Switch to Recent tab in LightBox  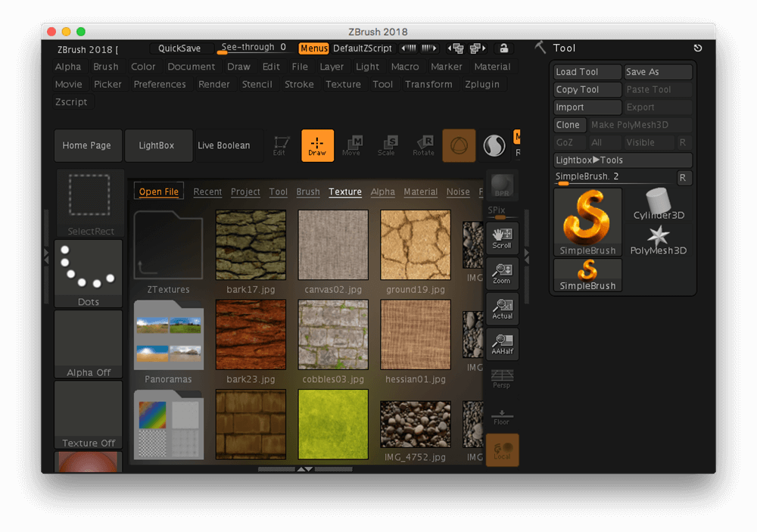pos(207,191)
